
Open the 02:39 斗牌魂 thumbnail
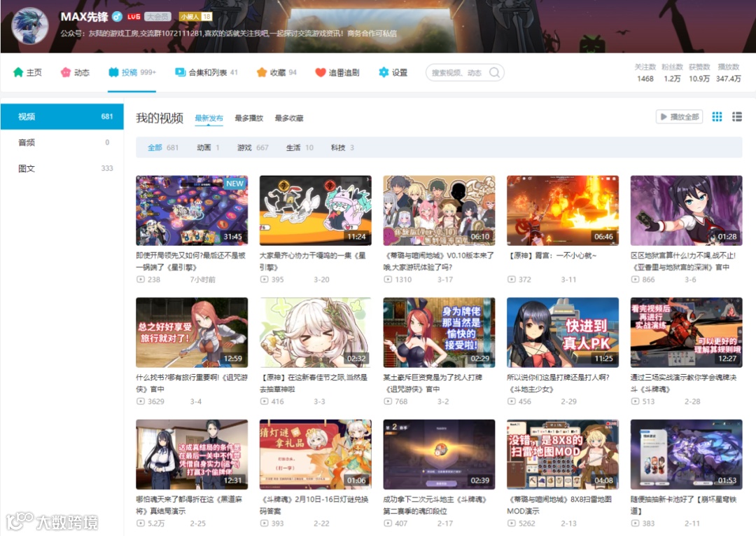(439, 455)
